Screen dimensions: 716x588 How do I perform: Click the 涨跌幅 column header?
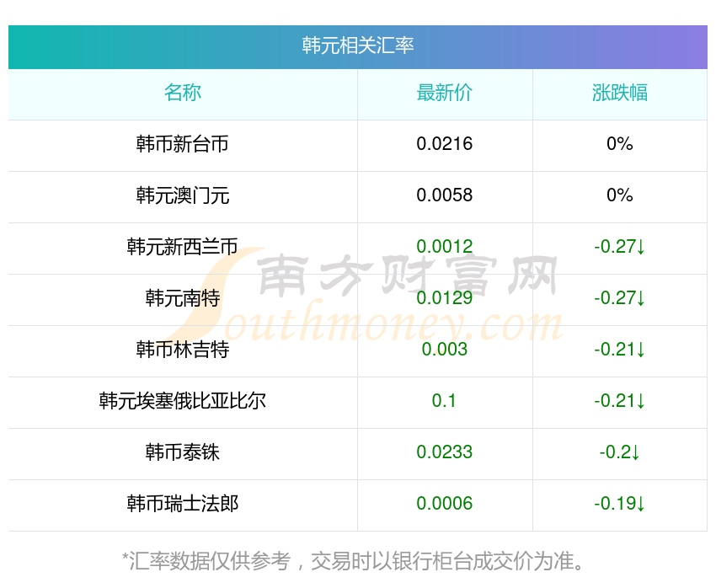[x=620, y=93]
